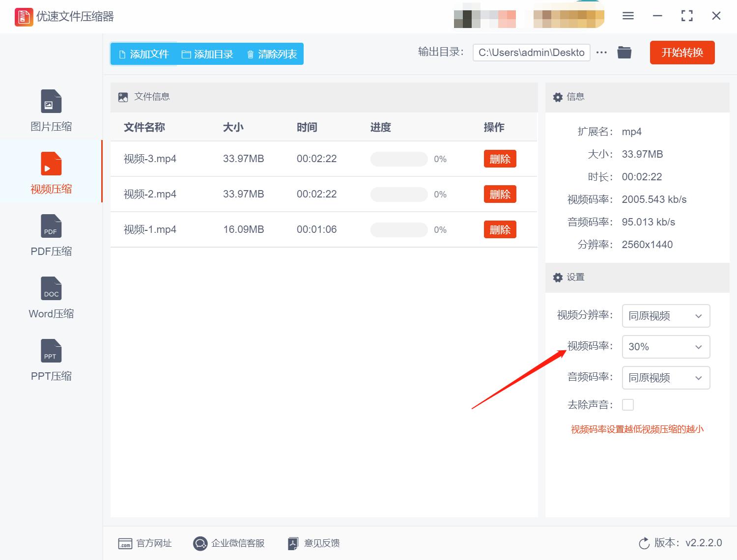
Task: Click the output directory path field
Action: pos(531,52)
